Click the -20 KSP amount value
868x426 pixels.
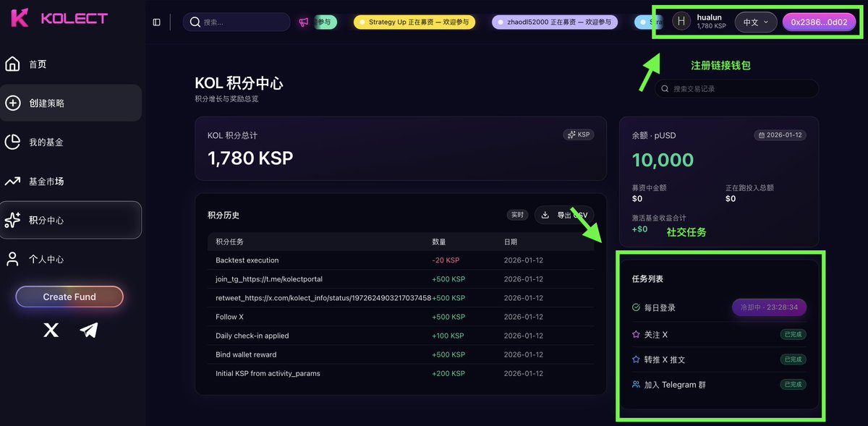(446, 260)
